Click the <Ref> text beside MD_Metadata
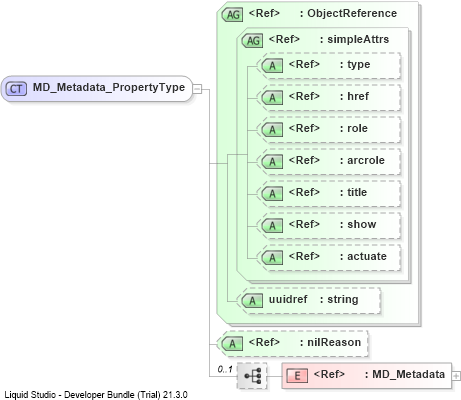 329,374
